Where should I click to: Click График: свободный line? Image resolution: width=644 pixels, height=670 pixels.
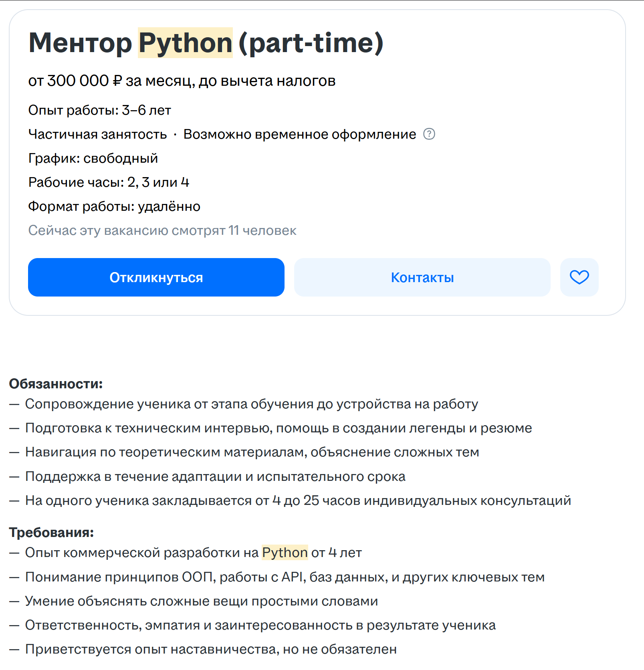tap(93, 158)
